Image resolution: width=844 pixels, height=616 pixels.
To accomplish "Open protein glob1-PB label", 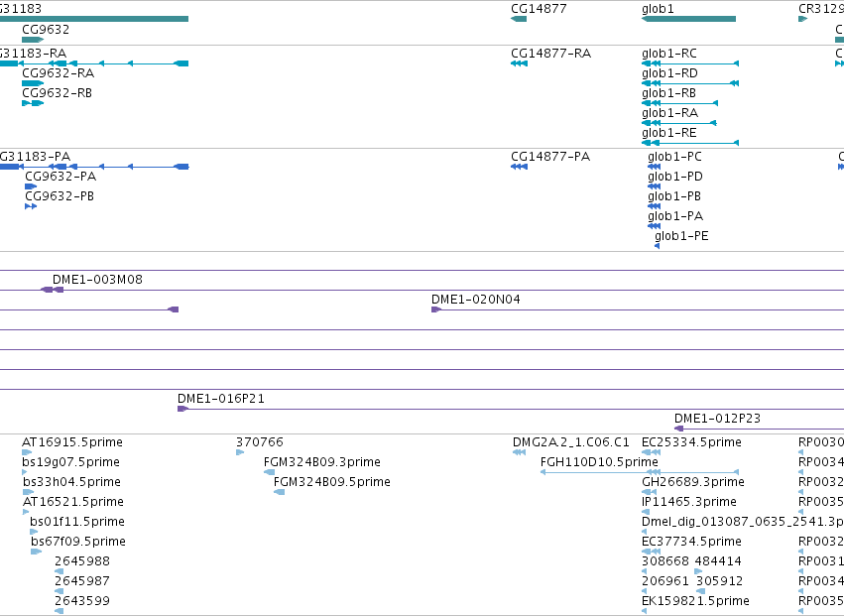I will (674, 196).
